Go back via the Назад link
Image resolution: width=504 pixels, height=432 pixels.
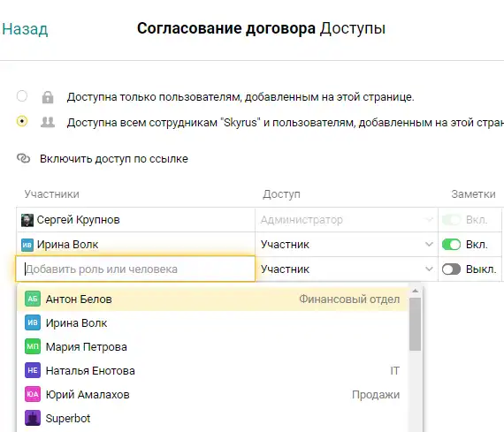[x=25, y=29]
